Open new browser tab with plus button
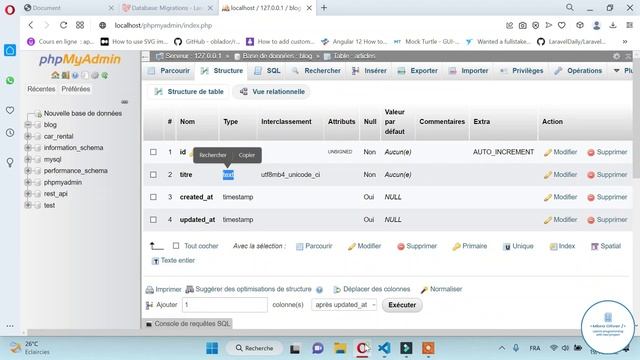Screen dimensions: 640x360 click(324, 7)
